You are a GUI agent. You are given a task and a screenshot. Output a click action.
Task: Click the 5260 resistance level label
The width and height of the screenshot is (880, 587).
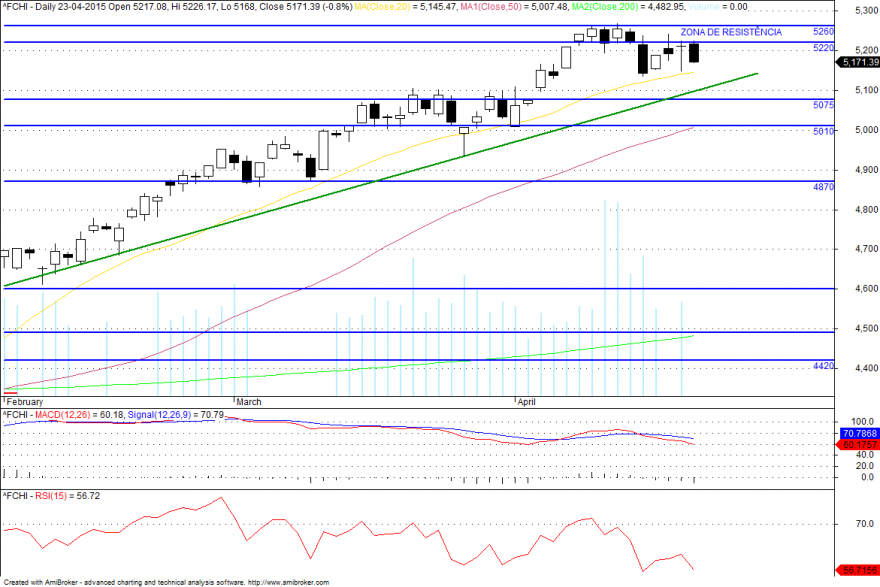click(823, 31)
